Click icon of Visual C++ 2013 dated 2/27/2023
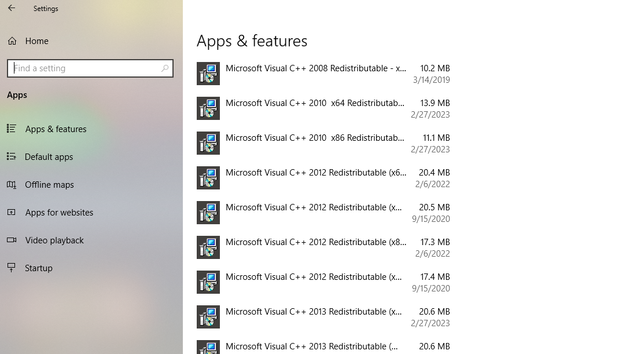Screen dimensions: 644x354 click(208, 316)
